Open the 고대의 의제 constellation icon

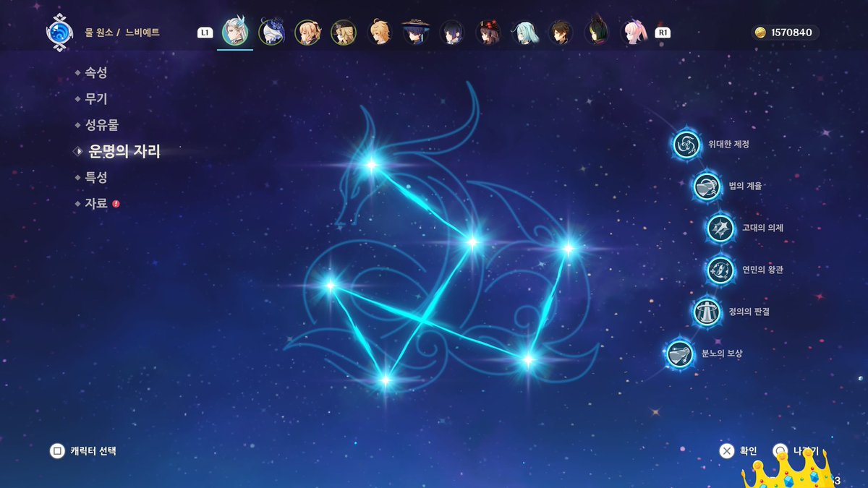tap(720, 228)
